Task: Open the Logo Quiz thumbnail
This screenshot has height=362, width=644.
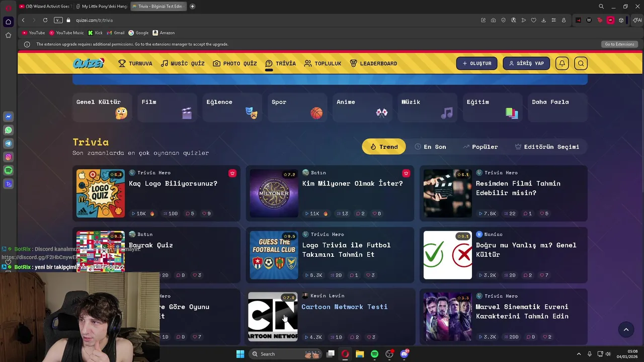Action: pyautogui.click(x=101, y=194)
